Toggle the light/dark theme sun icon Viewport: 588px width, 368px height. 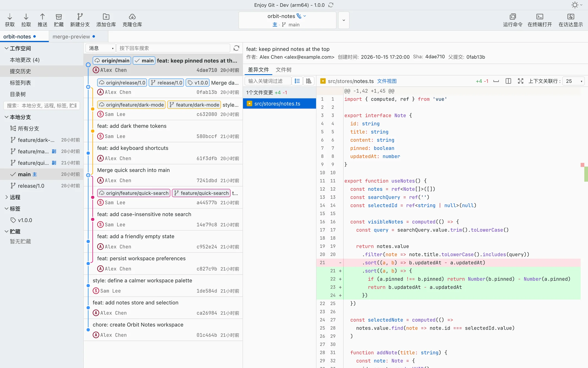575,5
